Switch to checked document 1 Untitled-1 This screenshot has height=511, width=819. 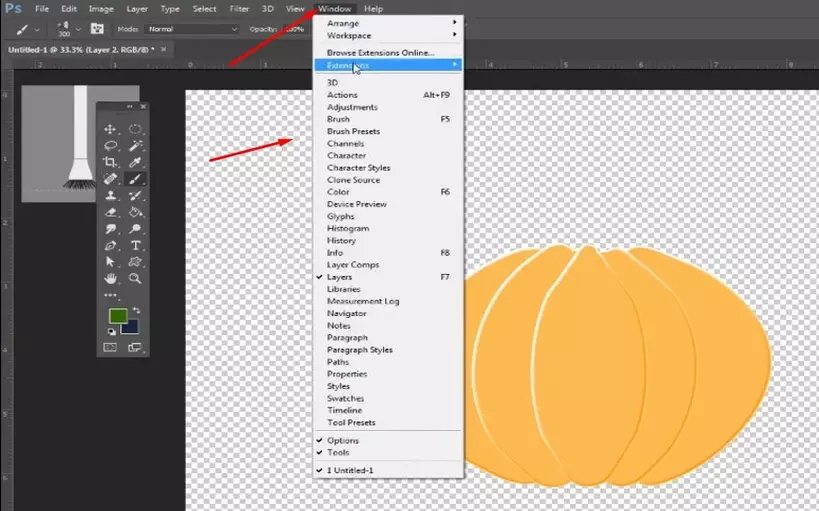pyautogui.click(x=388, y=470)
